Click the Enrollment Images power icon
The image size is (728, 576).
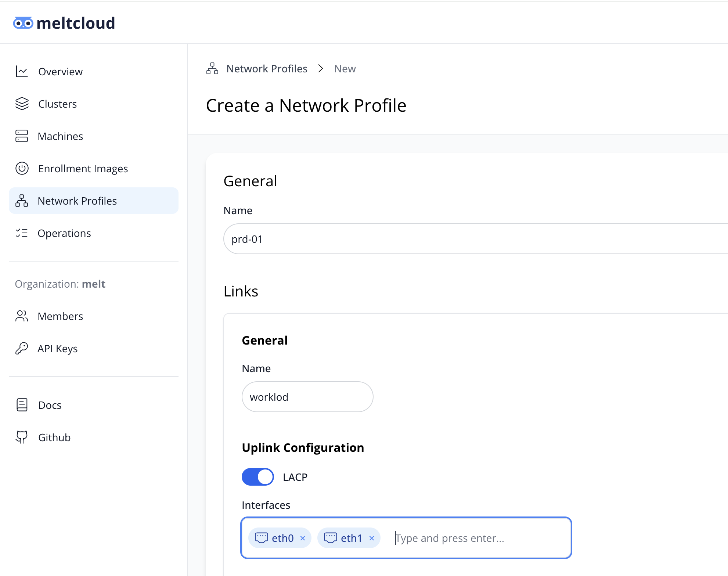tap(22, 169)
